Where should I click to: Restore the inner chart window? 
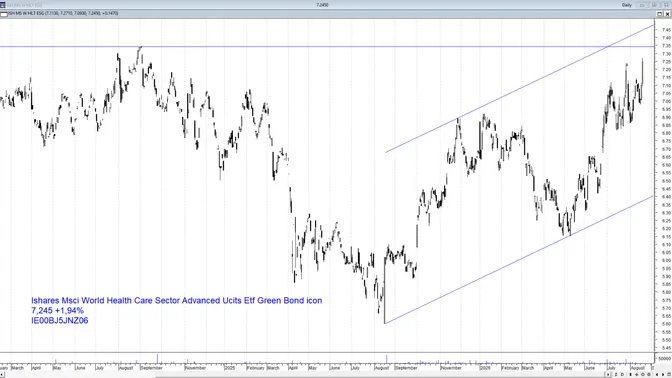click(660, 14)
